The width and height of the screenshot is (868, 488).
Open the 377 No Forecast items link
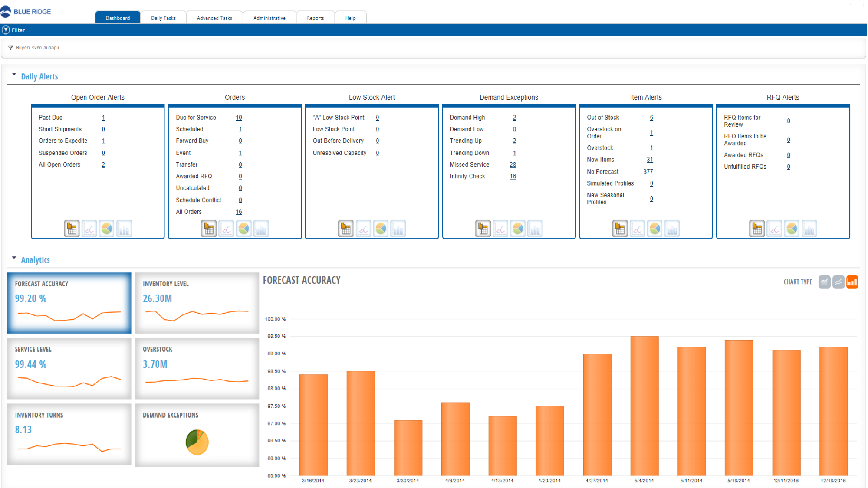pyautogui.click(x=648, y=171)
